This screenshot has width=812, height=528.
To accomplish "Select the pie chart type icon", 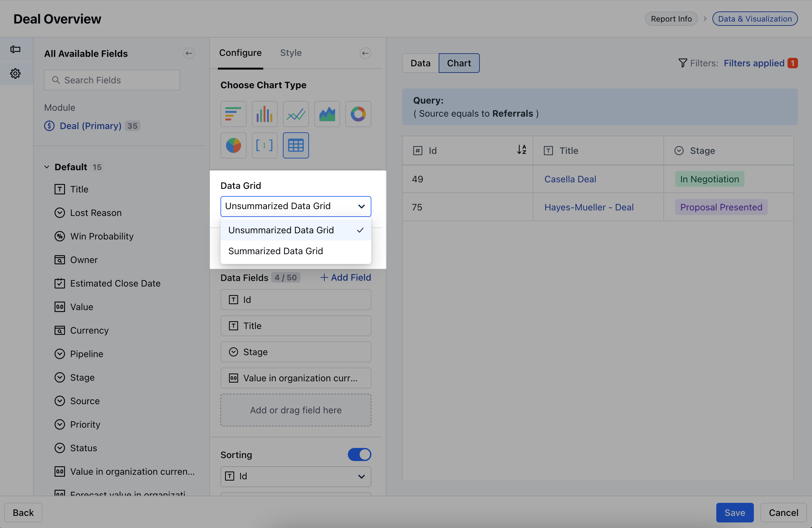I will (233, 145).
